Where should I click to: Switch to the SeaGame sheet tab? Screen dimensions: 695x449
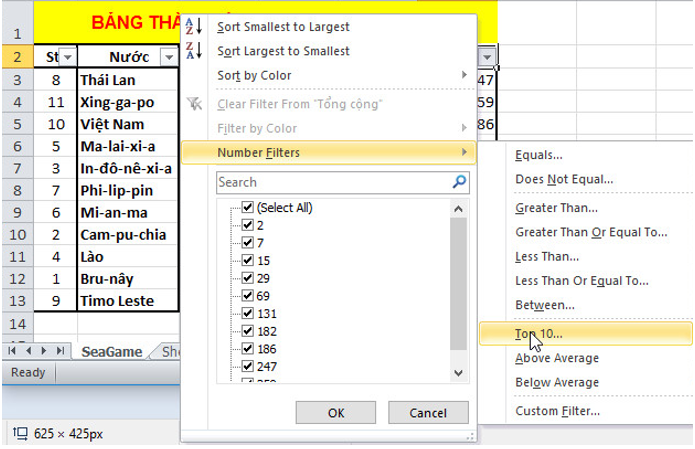[x=111, y=351]
